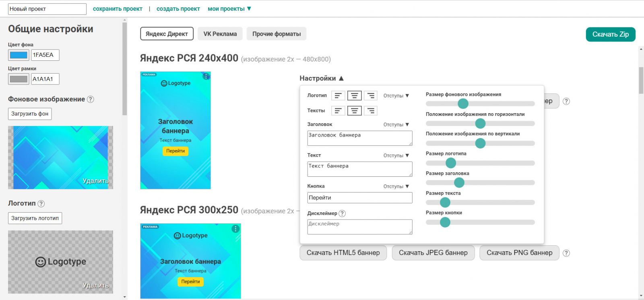Align texts to the left
The image size is (644, 300).
[338, 110]
